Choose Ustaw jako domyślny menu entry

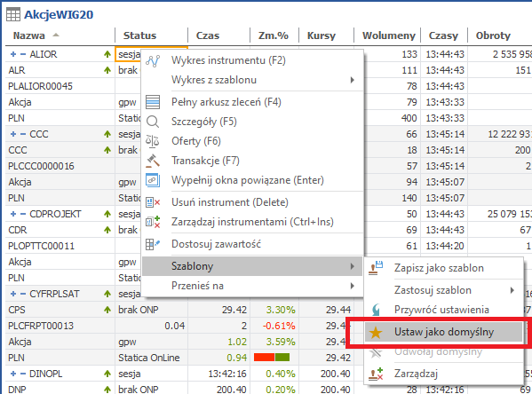pos(443,332)
